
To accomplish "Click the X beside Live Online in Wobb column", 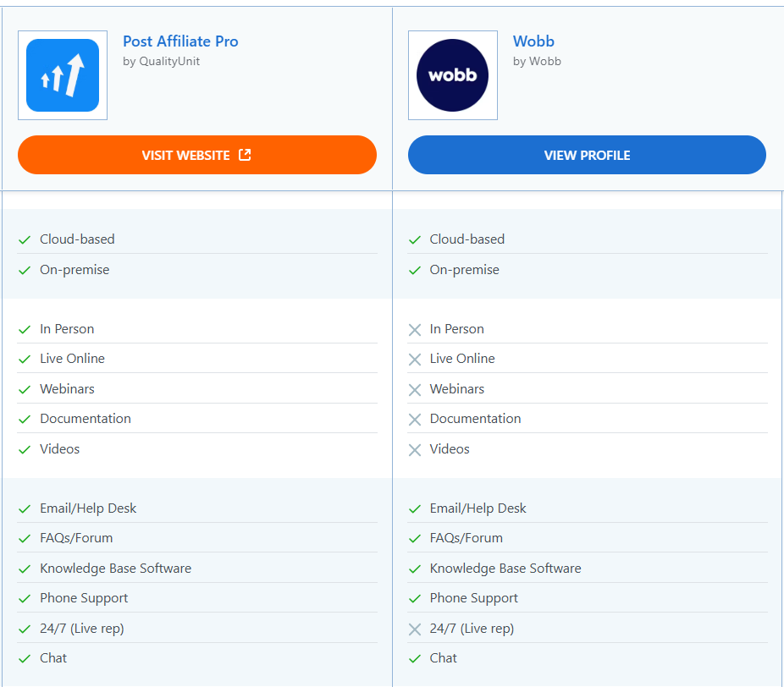I will tap(415, 359).
